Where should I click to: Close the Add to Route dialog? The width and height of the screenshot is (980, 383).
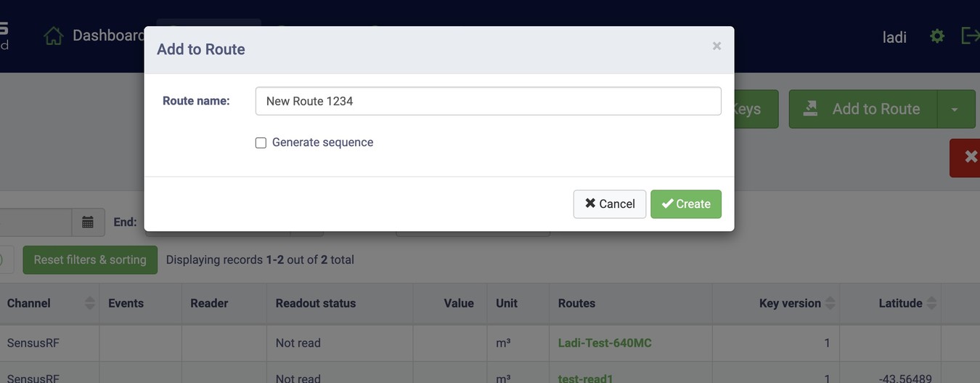(x=716, y=47)
